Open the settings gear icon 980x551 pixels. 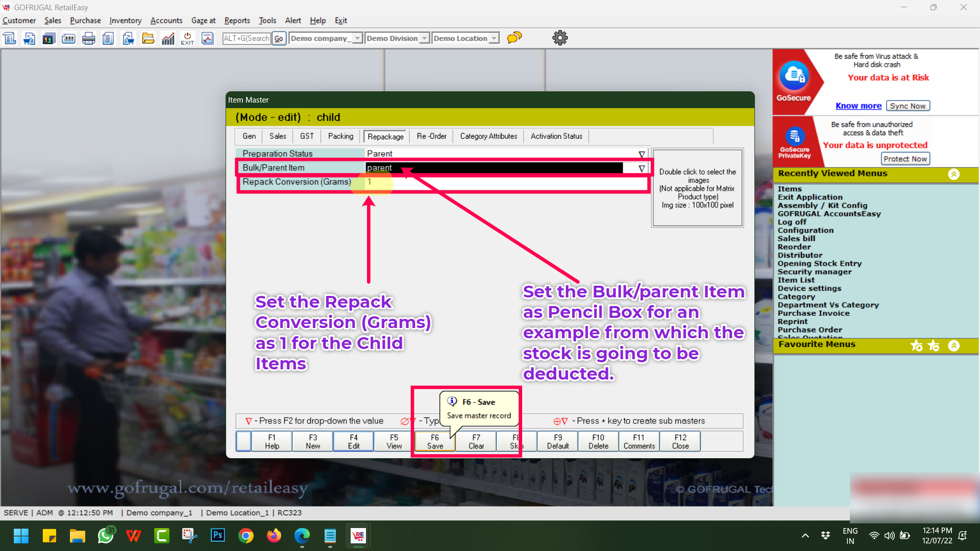pyautogui.click(x=560, y=38)
